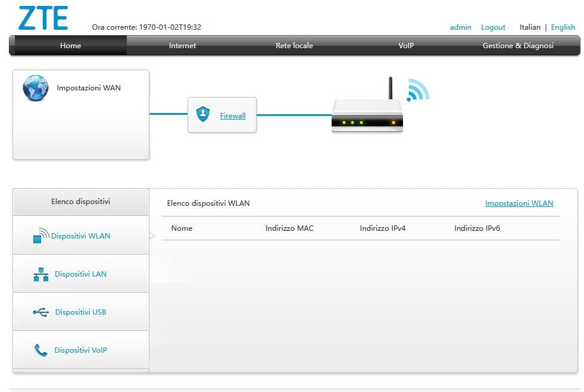Image resolution: width=584 pixels, height=392 pixels.
Task: Click the router device image
Action: [367, 105]
